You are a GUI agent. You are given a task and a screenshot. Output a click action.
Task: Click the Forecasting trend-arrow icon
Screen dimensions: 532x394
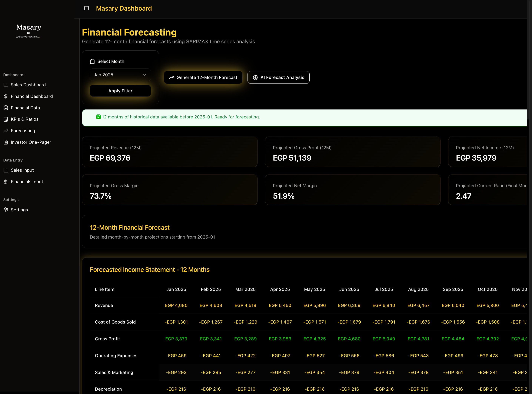(6, 131)
